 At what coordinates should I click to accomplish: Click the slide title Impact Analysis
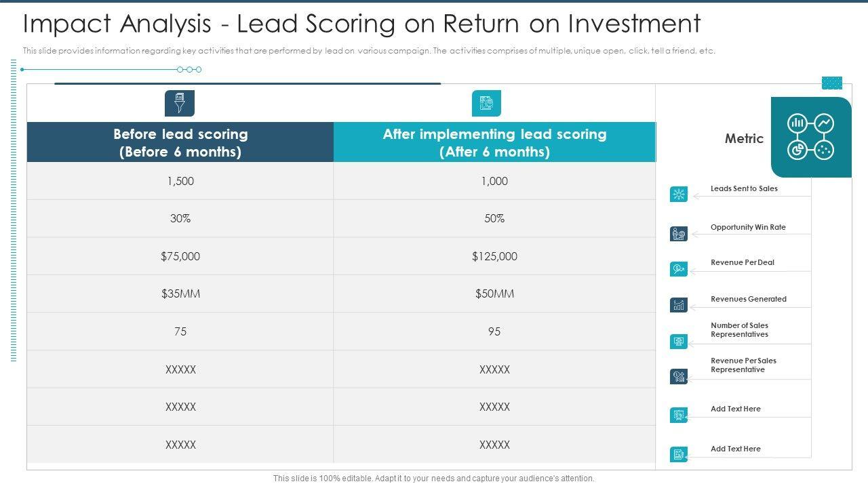(x=361, y=24)
